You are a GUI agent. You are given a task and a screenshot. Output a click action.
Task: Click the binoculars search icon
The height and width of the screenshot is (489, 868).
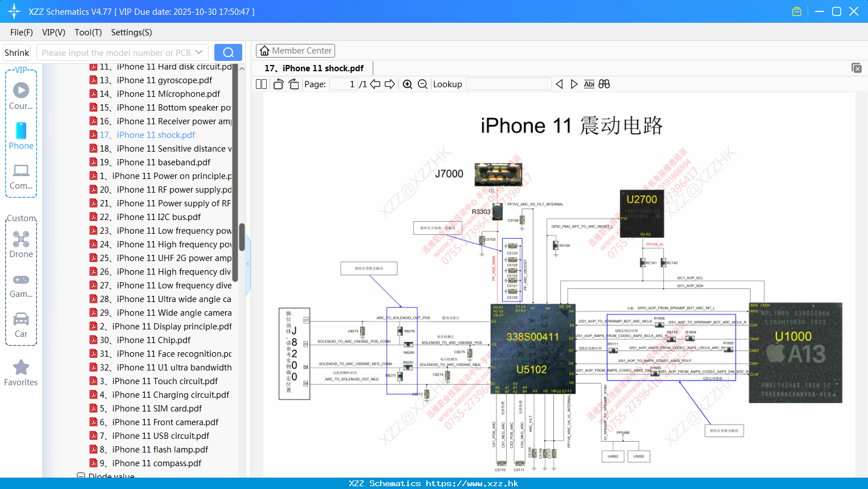[604, 84]
